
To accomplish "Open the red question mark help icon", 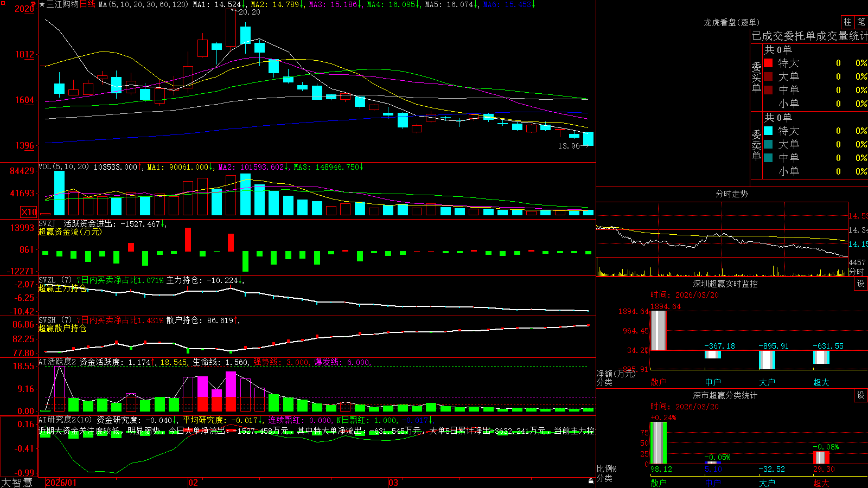I will pyautogui.click(x=34, y=4).
